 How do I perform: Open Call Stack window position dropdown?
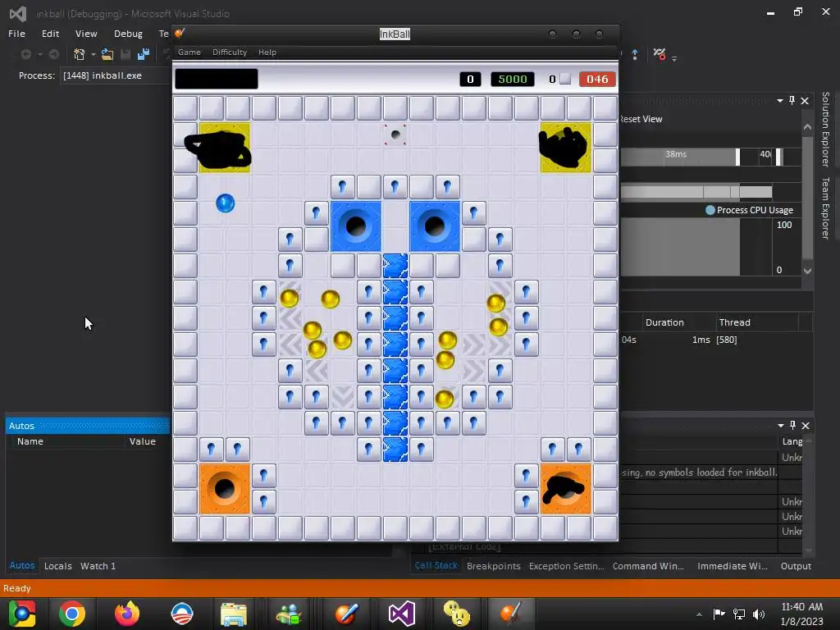[781, 426]
